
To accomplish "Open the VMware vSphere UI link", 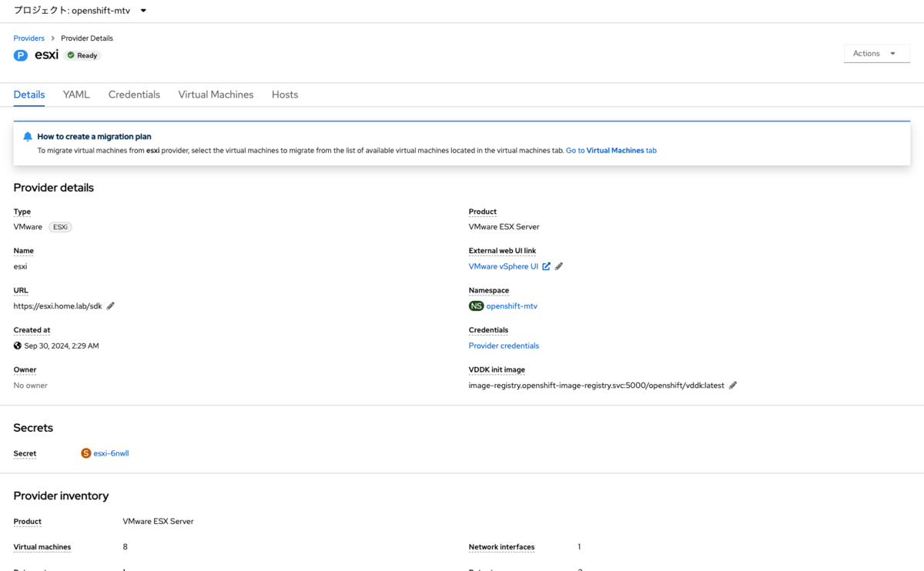I will (504, 266).
